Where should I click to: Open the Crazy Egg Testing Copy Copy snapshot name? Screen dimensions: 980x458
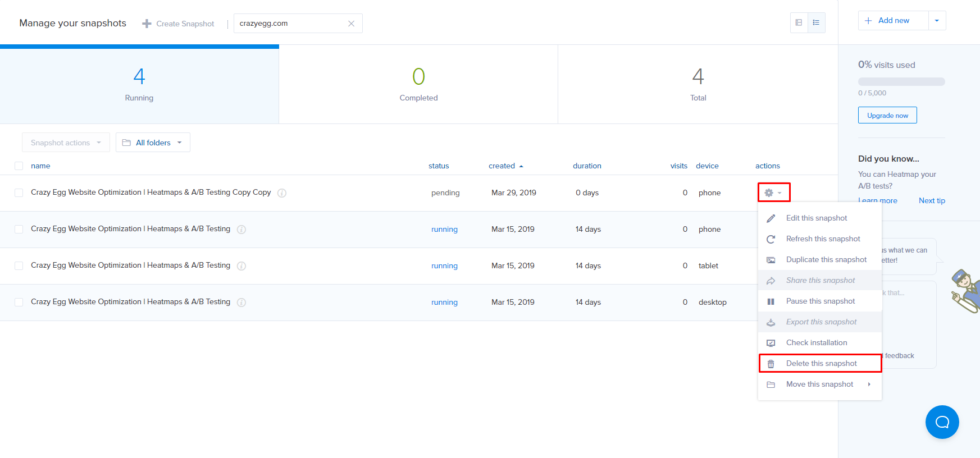tap(151, 193)
